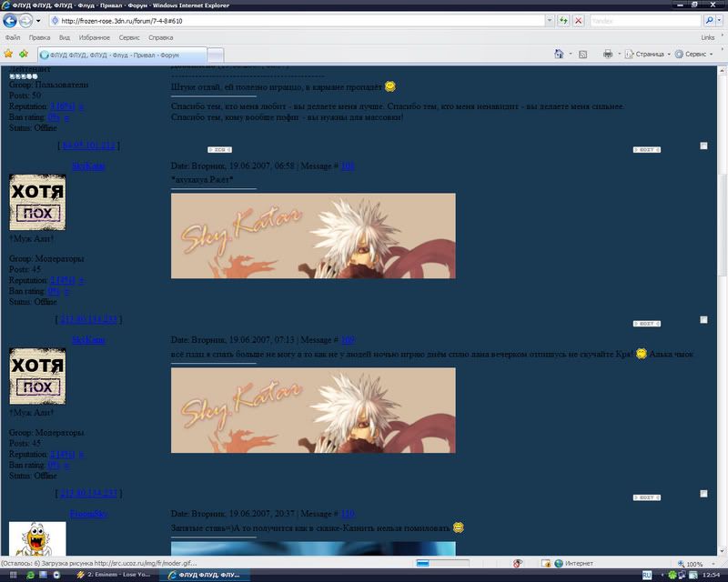The height and width of the screenshot is (582, 728).
Task: Click the browser Forward arrow
Action: click(x=25, y=20)
